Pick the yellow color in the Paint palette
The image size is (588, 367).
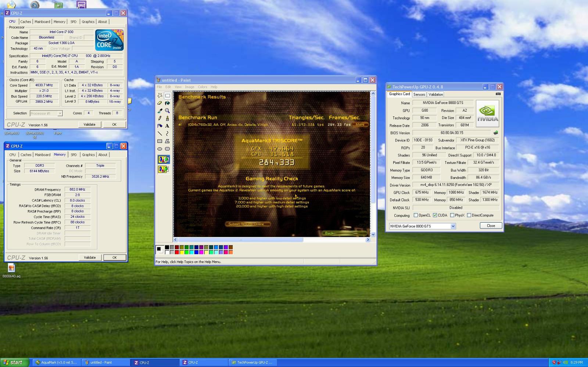coord(182,252)
